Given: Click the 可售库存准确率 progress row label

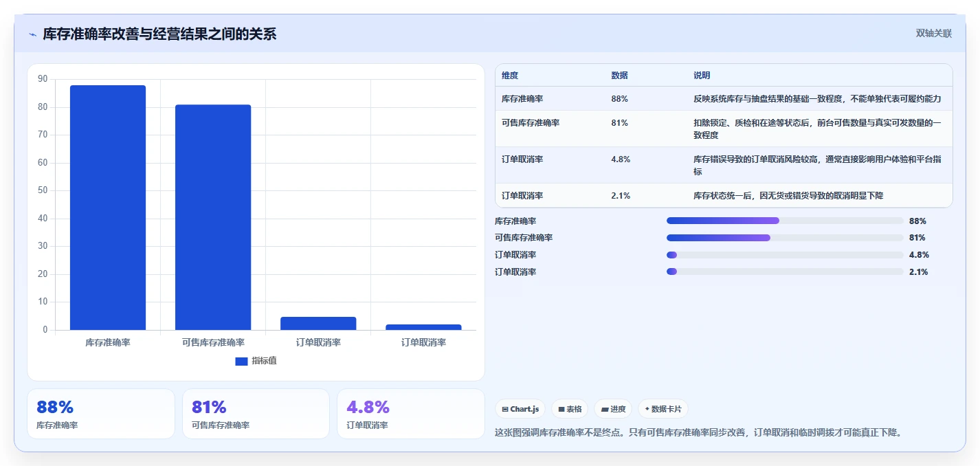Looking at the screenshot, I should click(x=524, y=238).
